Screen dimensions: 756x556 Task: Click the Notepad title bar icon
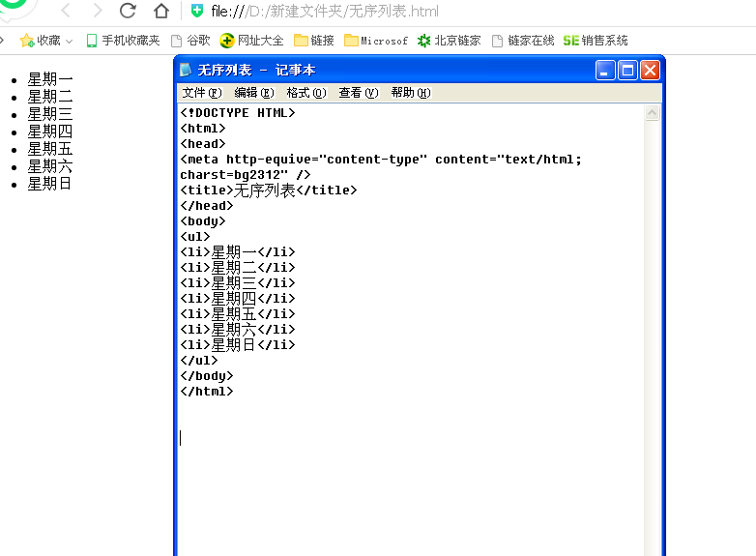186,70
